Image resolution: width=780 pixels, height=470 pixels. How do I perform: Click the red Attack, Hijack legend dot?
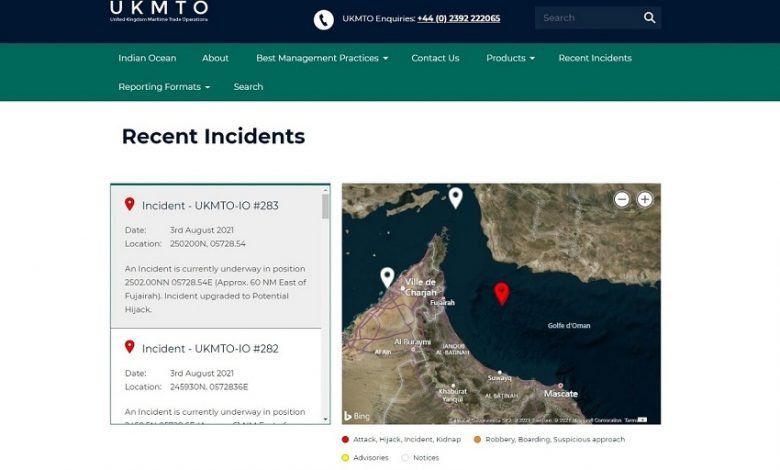[x=346, y=439]
